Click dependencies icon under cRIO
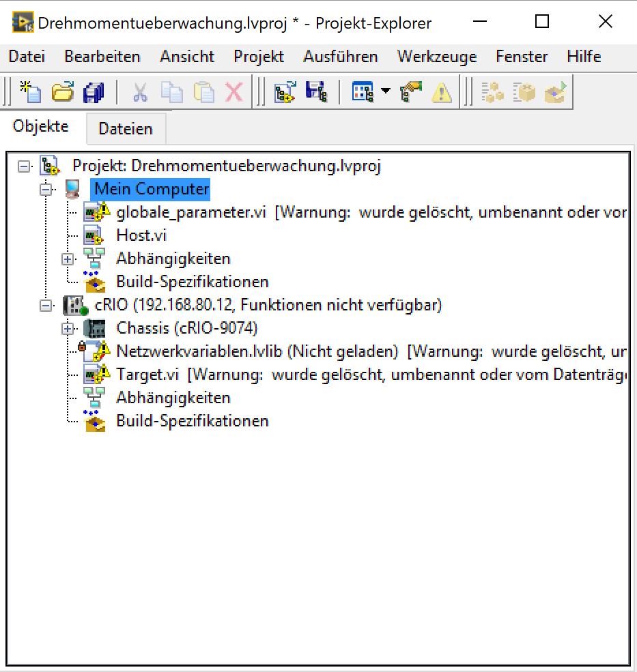 point(94,398)
